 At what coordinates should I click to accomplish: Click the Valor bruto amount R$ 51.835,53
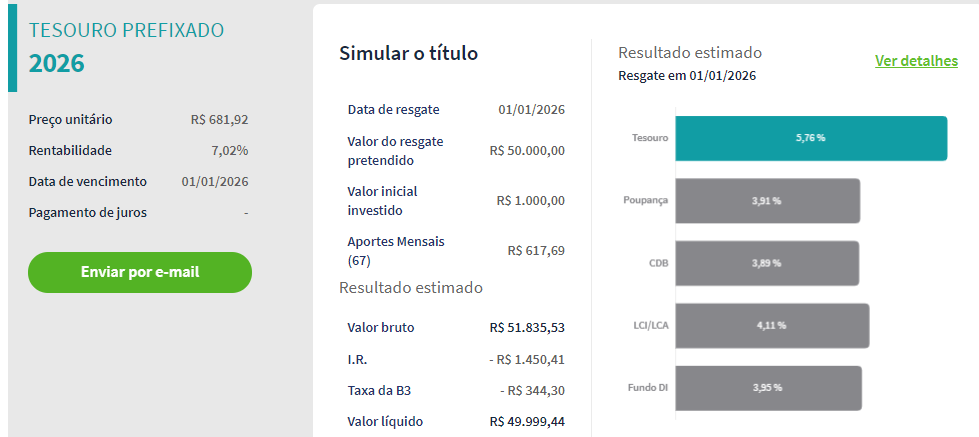[x=527, y=328]
